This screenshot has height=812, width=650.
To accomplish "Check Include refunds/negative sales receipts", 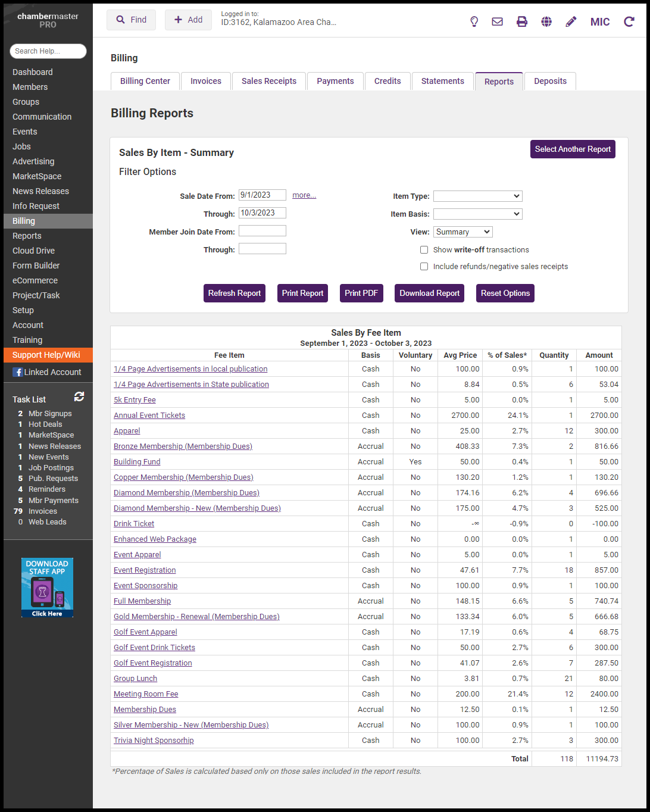I will tap(424, 267).
